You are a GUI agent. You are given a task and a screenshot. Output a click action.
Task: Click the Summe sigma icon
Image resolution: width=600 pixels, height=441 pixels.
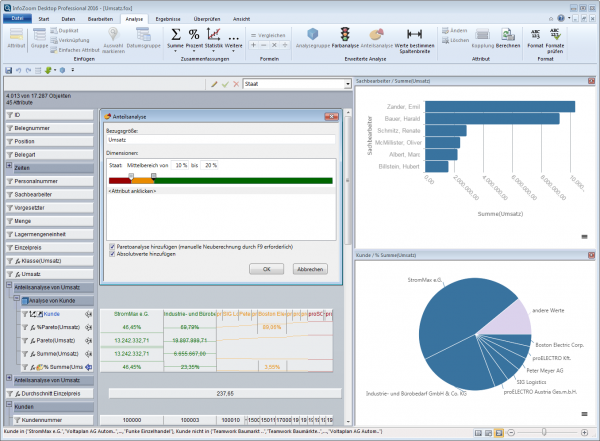175,34
